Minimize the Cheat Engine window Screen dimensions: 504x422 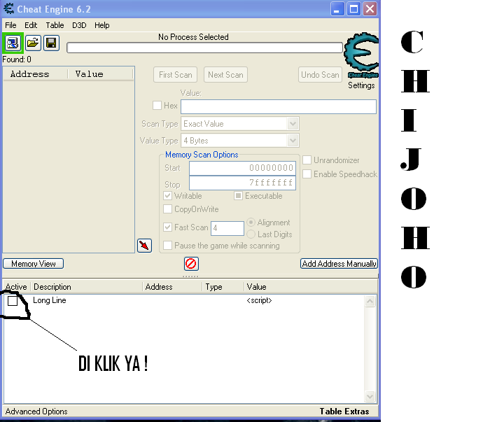pos(337,8)
